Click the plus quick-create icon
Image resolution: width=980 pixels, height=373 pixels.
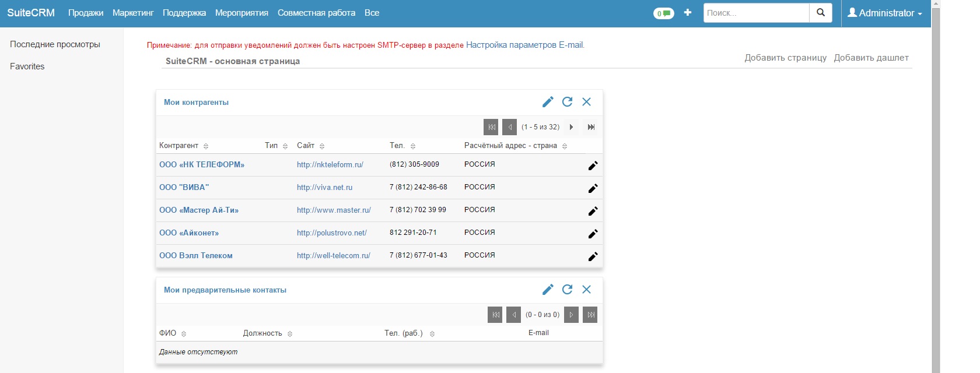tap(688, 12)
